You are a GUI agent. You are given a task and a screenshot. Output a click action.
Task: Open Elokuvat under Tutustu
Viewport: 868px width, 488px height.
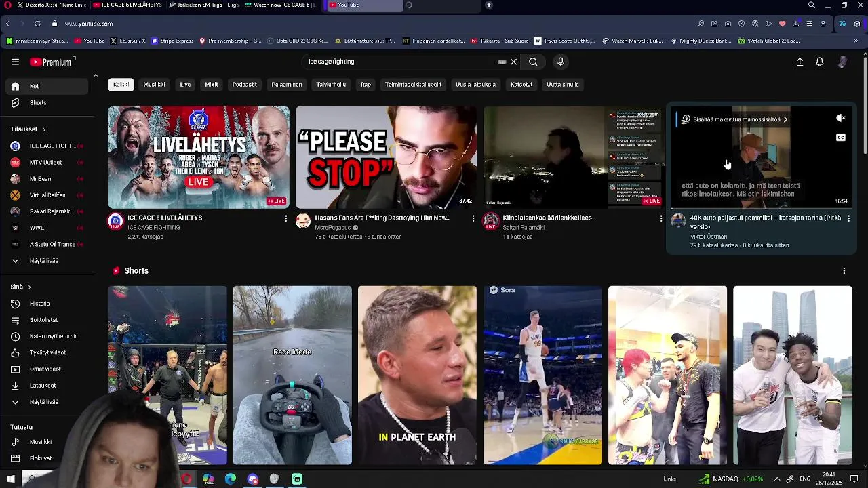[x=47, y=458]
